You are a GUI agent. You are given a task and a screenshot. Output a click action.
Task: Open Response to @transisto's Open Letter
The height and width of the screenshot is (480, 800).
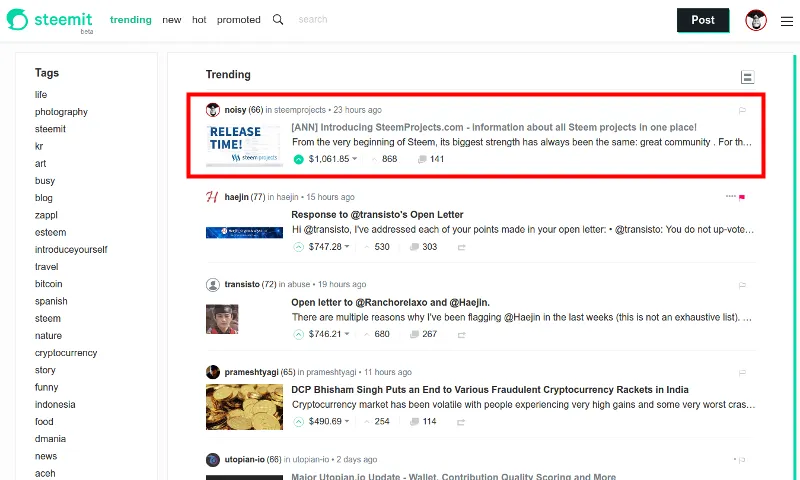pos(377,215)
